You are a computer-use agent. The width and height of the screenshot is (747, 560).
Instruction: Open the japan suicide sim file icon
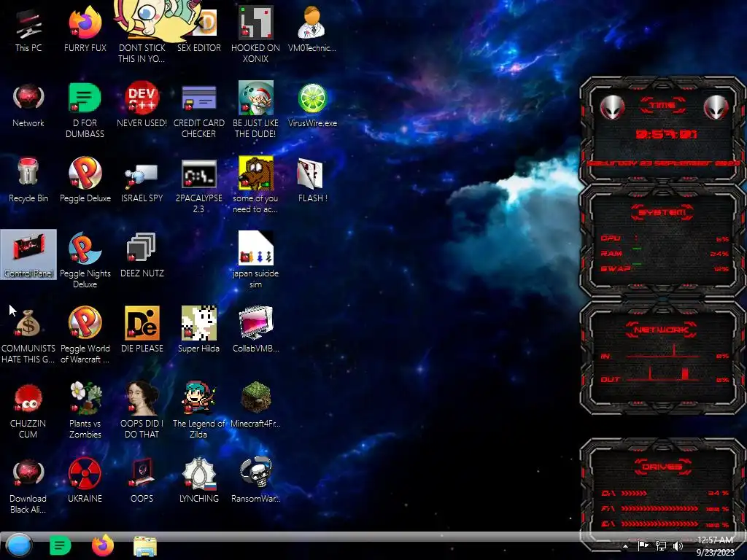tap(256, 261)
